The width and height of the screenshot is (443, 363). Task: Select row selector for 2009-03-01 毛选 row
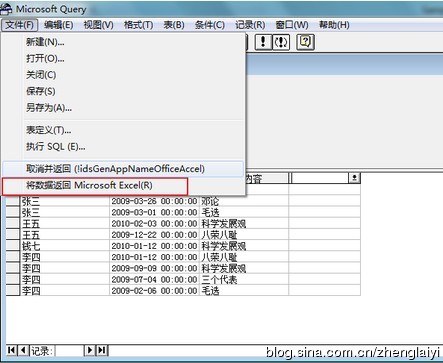click(13, 212)
